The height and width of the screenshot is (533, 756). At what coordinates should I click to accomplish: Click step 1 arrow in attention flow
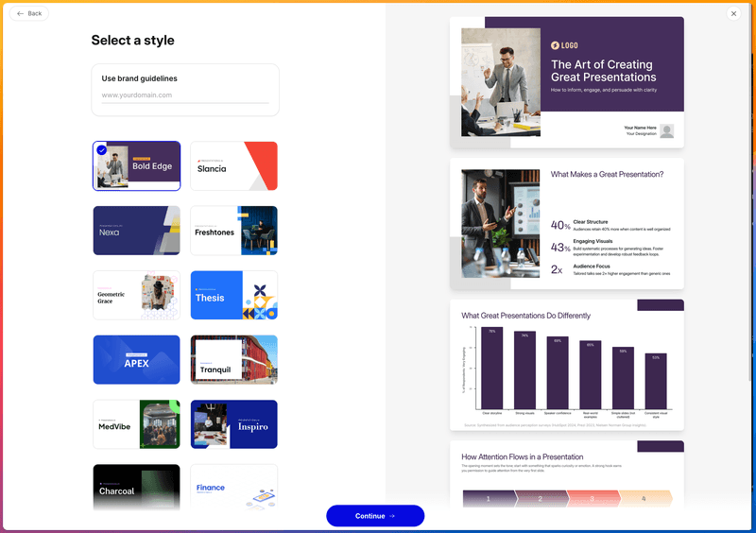(488, 499)
